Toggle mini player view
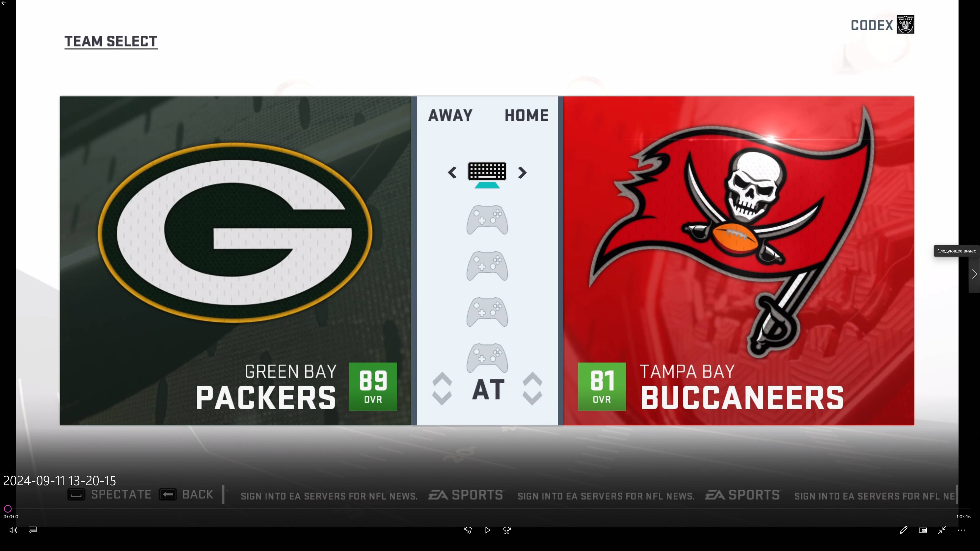The width and height of the screenshot is (980, 551). pyautogui.click(x=923, y=530)
